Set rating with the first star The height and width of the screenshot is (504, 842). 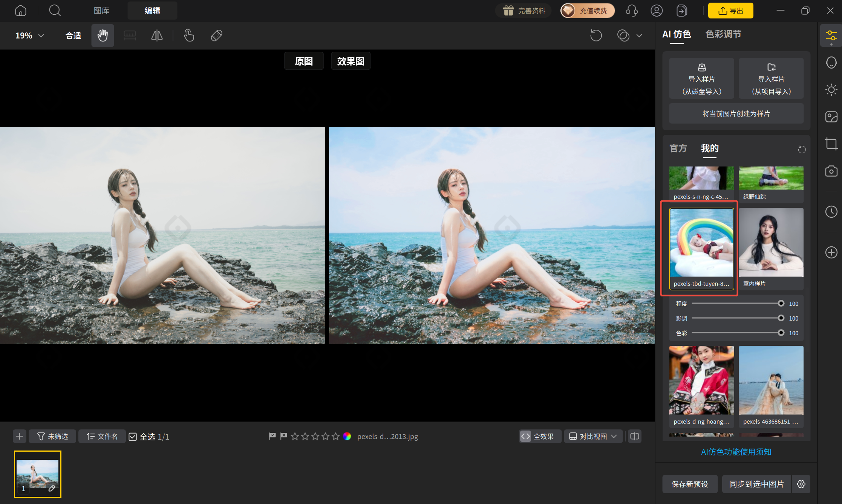click(x=295, y=436)
